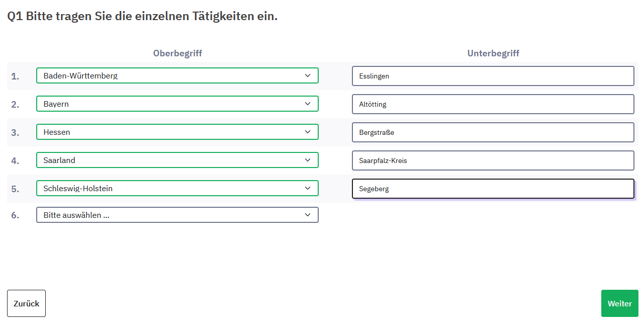The width and height of the screenshot is (644, 327).
Task: Click the chevron arrow of the Saarland dropdown
Action: tap(308, 160)
